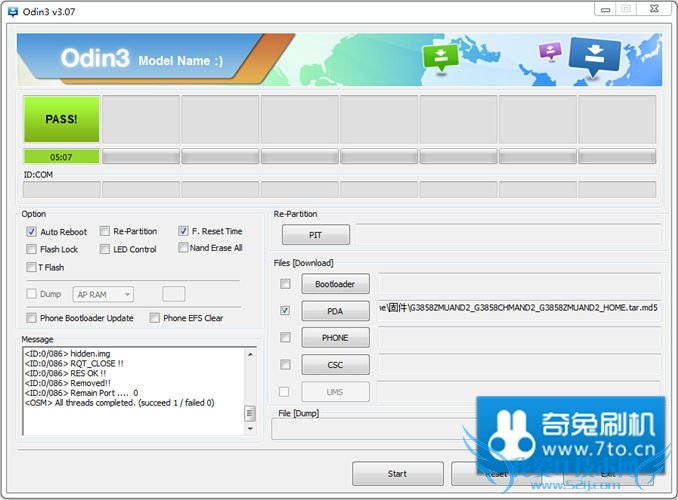Viewport: 678px width, 500px height.
Task: Select the 'RQT_CLOSE !!' log line
Action: pos(74,364)
